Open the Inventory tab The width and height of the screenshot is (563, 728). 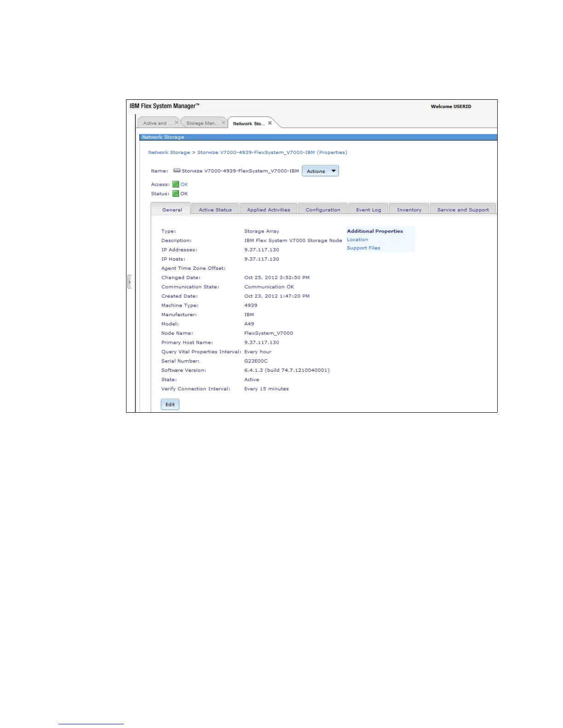(409, 210)
